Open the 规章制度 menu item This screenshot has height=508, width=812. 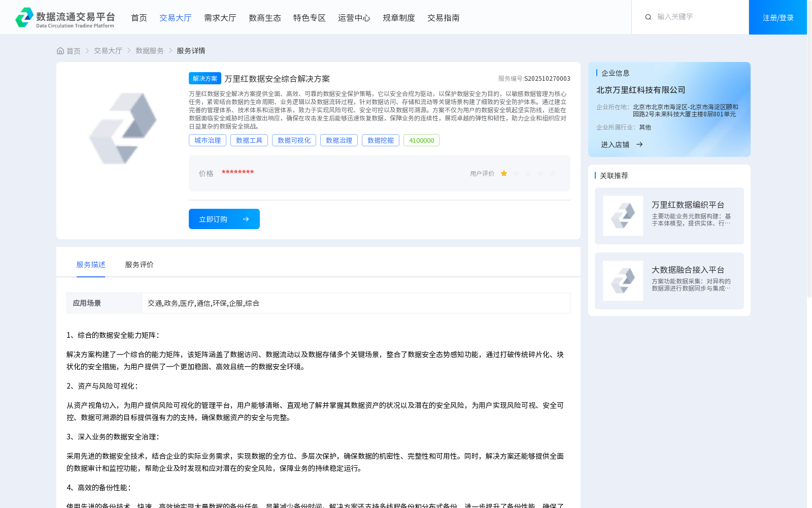(399, 18)
